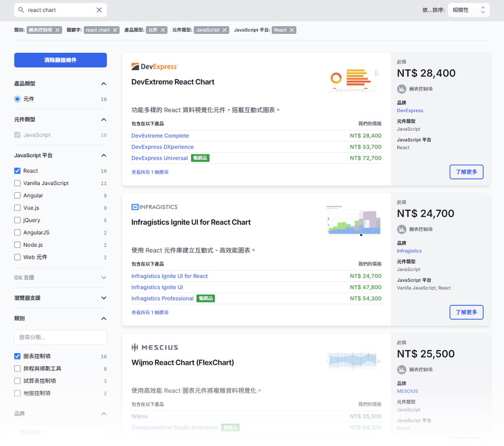Open the DevExtreme Complete product link
The image size is (504, 446).
pos(160,136)
